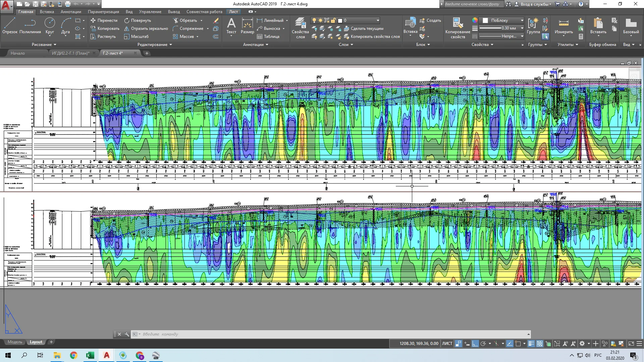Open the ИГДИ2.2-Г.1 (План) drawing tab
The width and height of the screenshot is (644, 362).
tap(70, 53)
